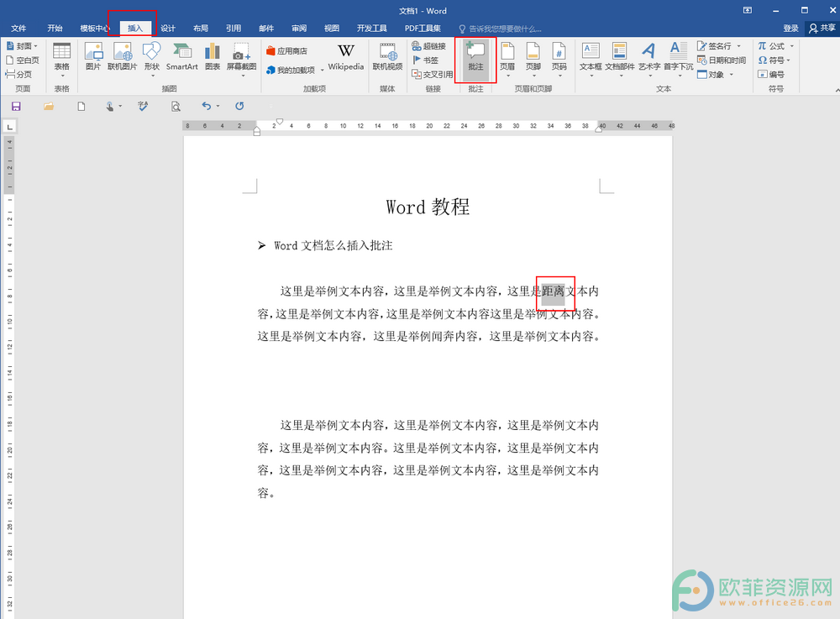Screen dimensions: 840x619
Task: Insert numbering (编号) symbol
Action: (x=771, y=75)
